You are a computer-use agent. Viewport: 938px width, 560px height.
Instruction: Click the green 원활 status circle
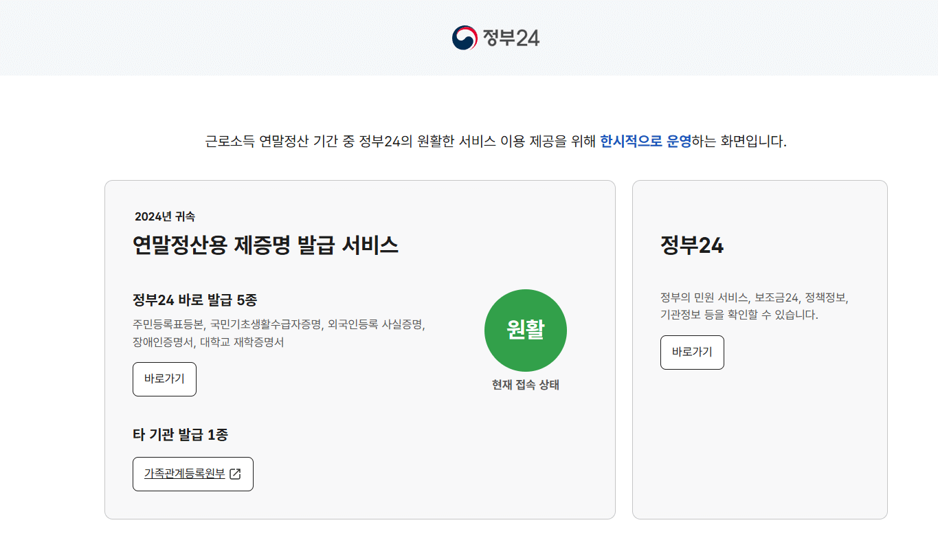[526, 330]
